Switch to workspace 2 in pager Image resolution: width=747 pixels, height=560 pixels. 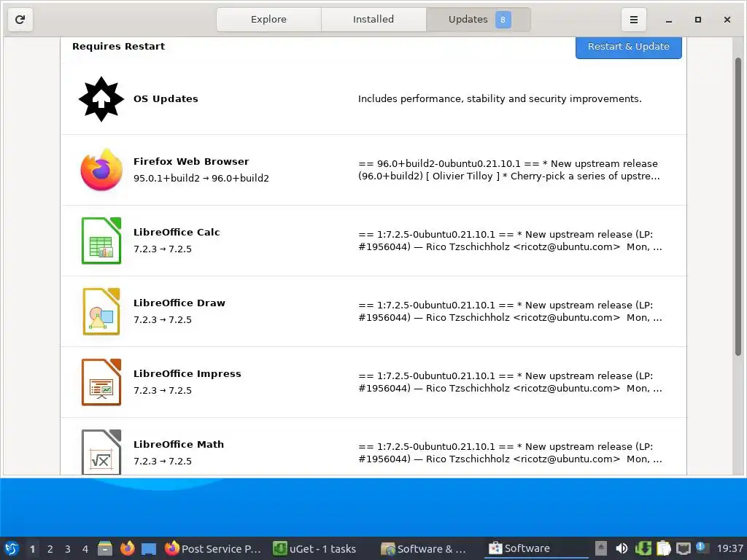point(50,549)
